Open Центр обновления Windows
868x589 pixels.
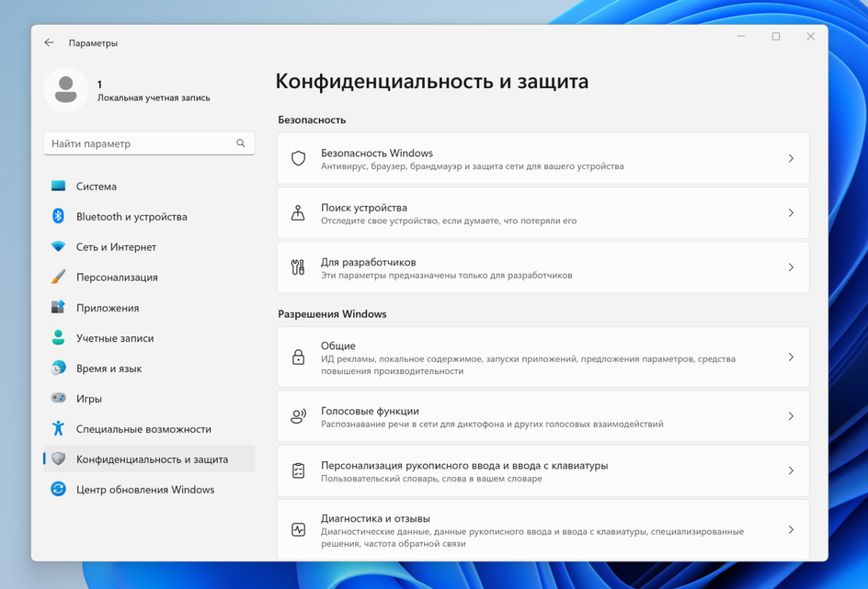[x=149, y=490]
